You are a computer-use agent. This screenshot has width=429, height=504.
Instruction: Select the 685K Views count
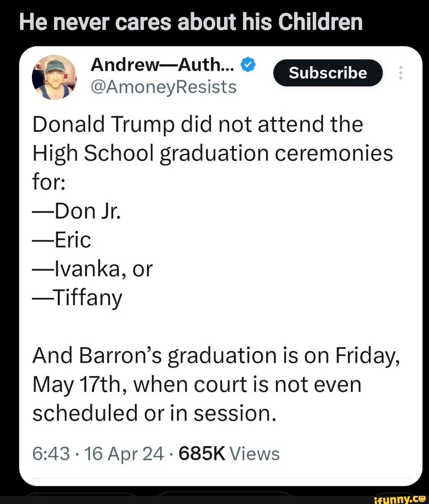pyautogui.click(x=229, y=454)
